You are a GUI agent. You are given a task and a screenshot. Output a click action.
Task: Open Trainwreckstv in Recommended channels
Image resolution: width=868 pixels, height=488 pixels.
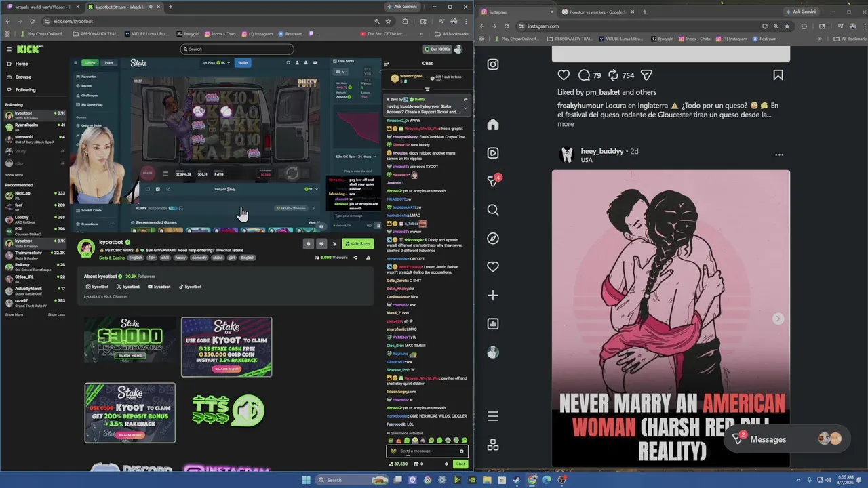pos(34,254)
